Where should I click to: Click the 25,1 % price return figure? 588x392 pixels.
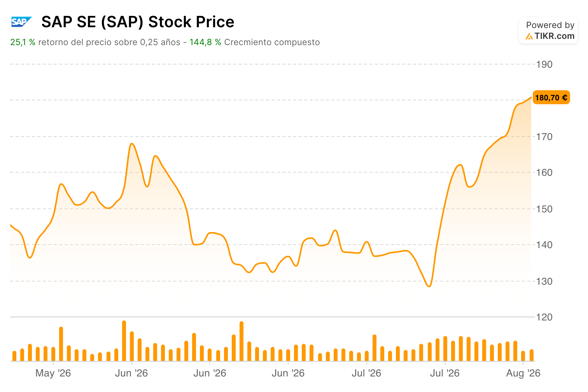coord(23,42)
